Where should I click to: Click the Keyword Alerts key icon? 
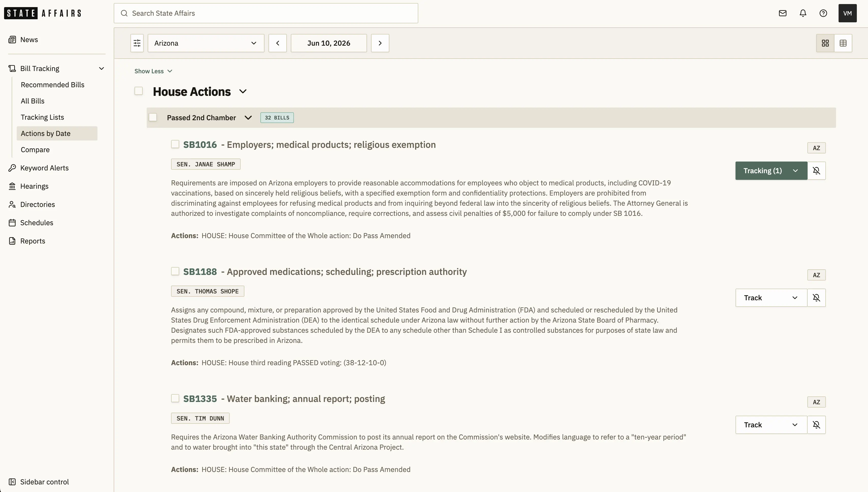pos(12,168)
